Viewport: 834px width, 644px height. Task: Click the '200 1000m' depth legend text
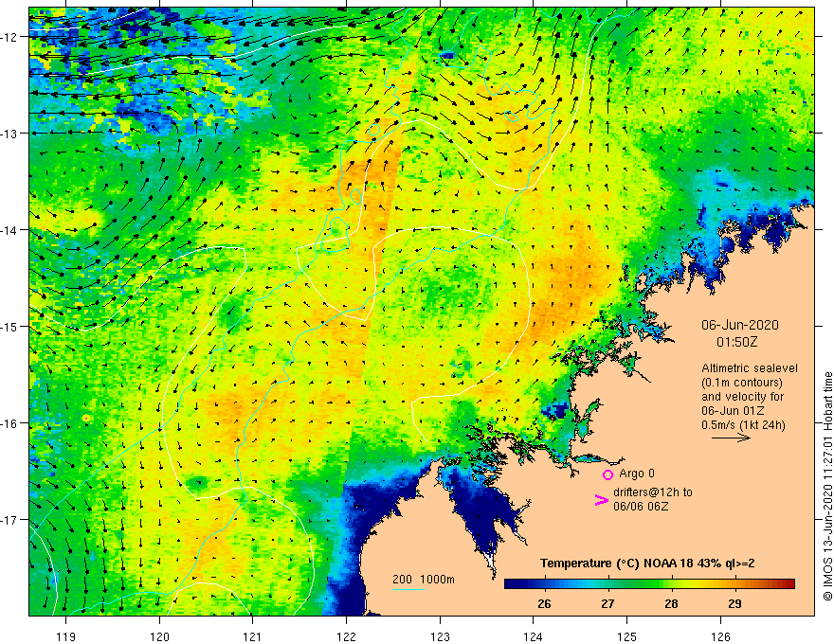coord(424,580)
